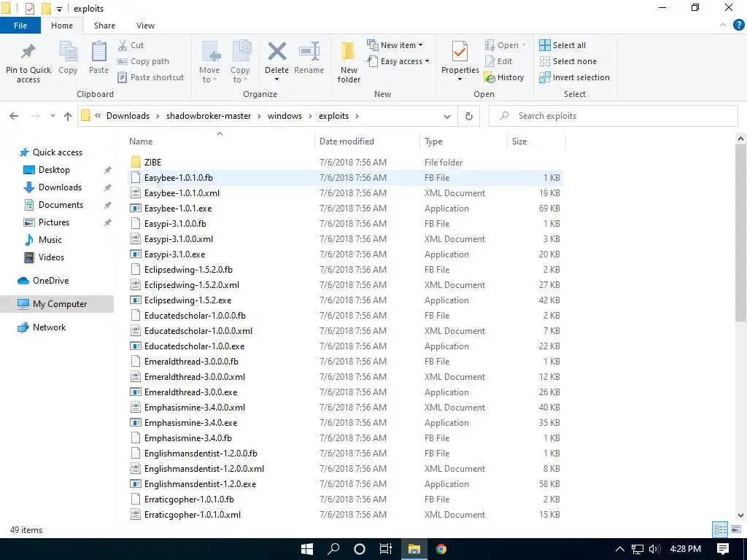Click the Rename icon
Viewport: 747px width, 560px height.
[309, 52]
